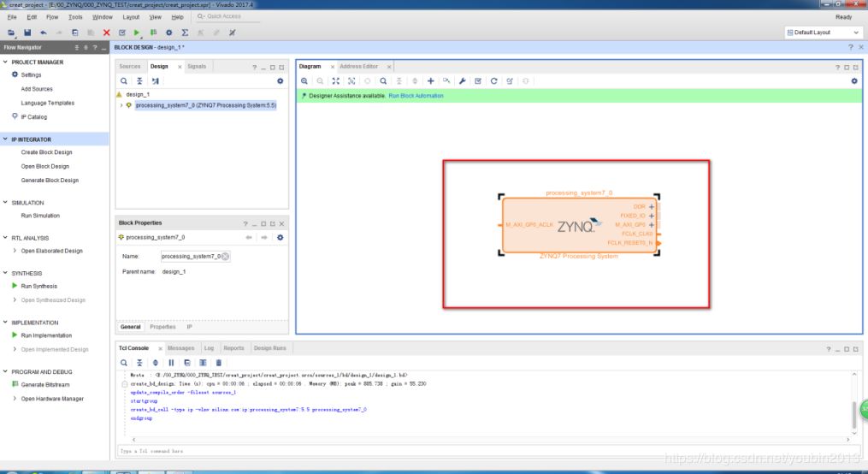Viewport: 868px width, 474px height.
Task: Select the ZYNQ processing_system7_0 block in diagram
Action: (580, 225)
